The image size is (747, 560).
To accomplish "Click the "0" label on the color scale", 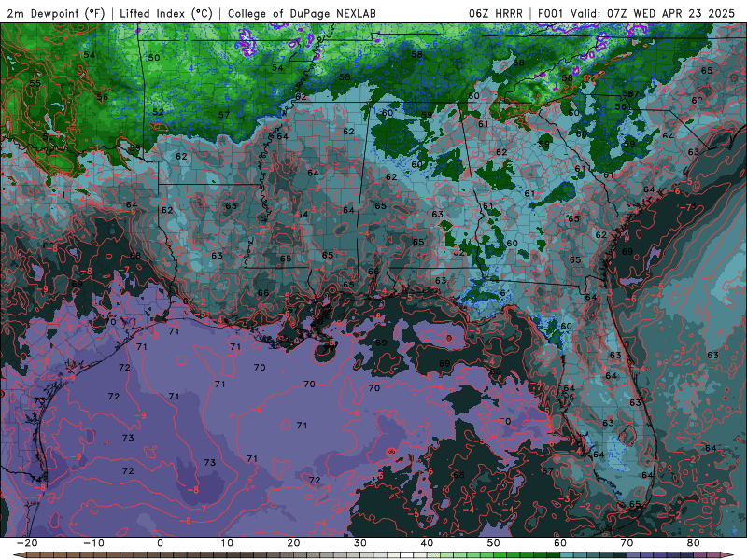I will [x=160, y=543].
